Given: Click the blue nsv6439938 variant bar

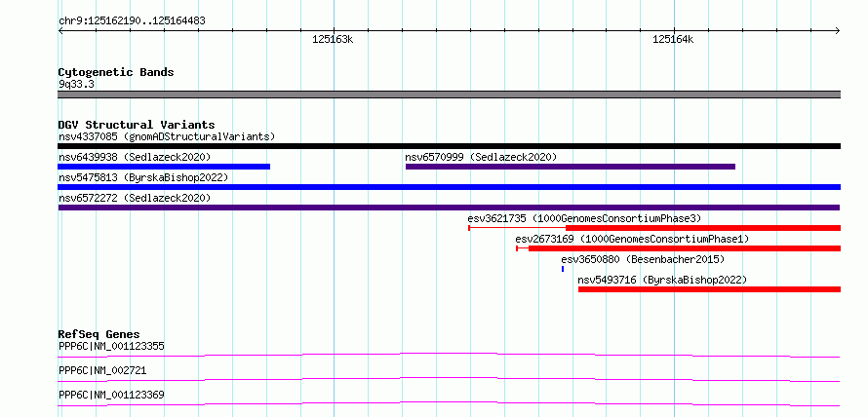Looking at the screenshot, I should coord(164,167).
